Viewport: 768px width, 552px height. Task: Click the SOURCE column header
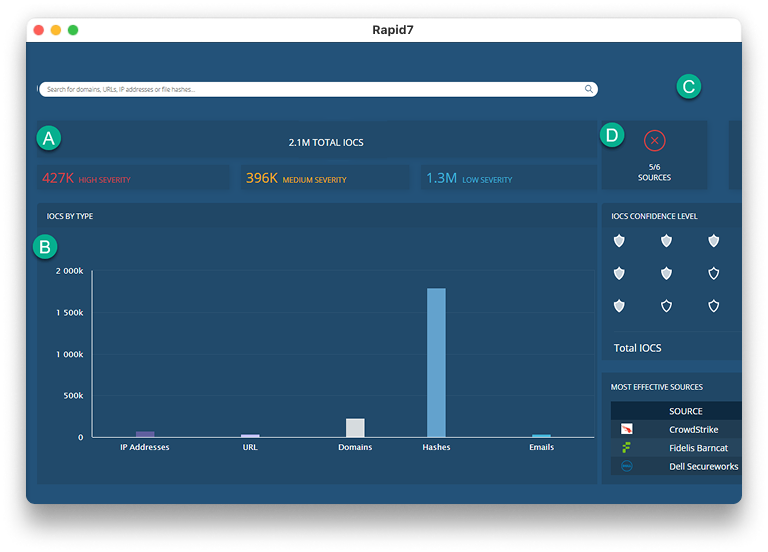pyautogui.click(x=686, y=411)
